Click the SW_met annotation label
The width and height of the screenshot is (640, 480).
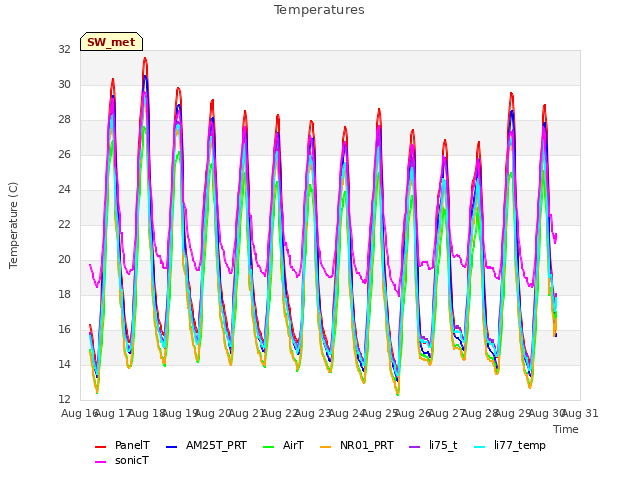111,42
